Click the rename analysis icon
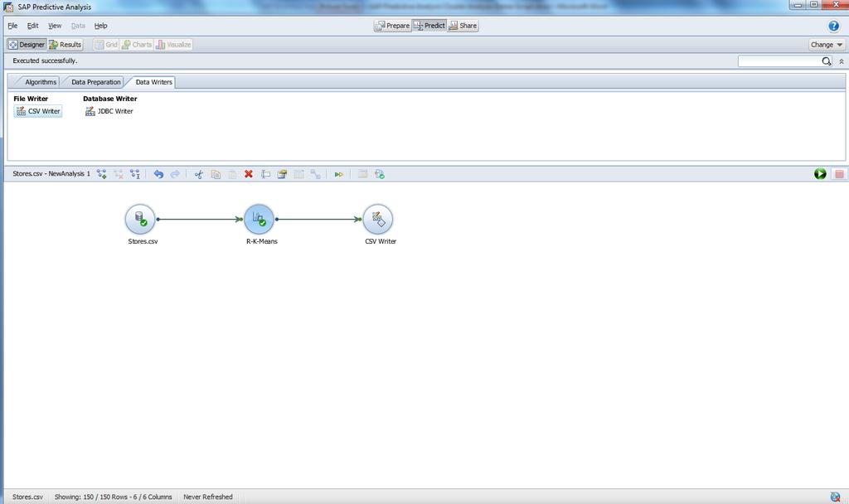Viewport: 849px width, 504px height. 135,174
